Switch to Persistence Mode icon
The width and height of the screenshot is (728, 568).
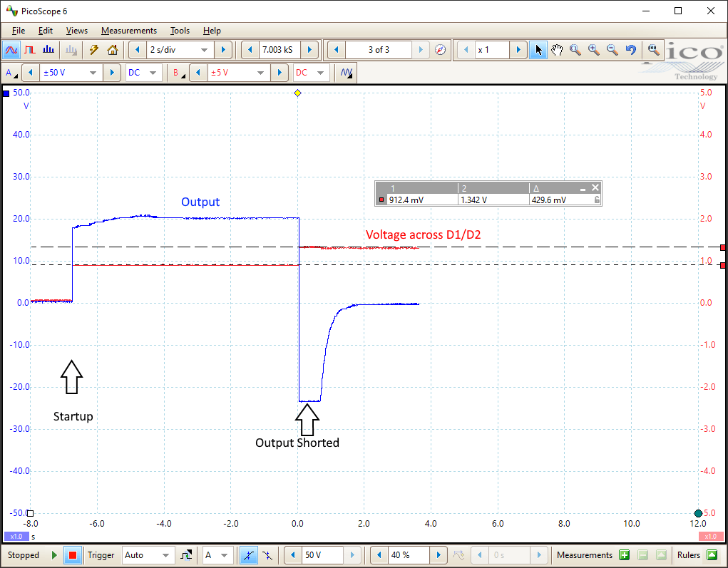(x=30, y=50)
